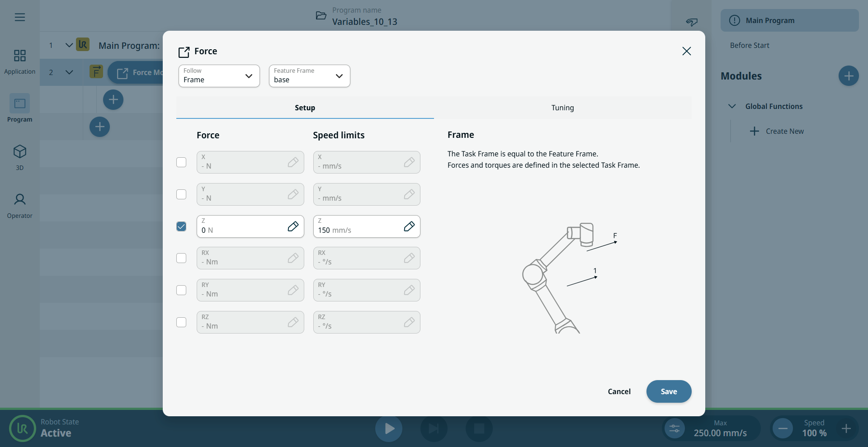Increase speed with the plus stepper
The width and height of the screenshot is (868, 447).
846,428
